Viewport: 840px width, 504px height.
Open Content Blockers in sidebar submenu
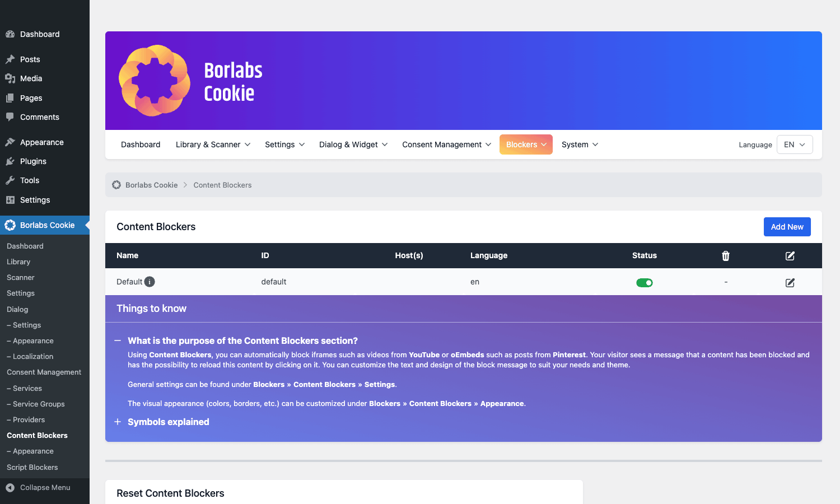coord(37,435)
